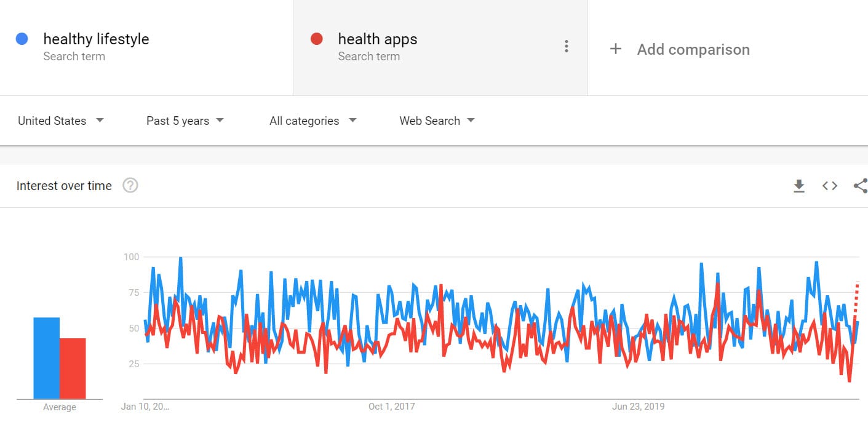Expand the Past 5 years time range
The height and width of the screenshot is (433, 868).
185,121
